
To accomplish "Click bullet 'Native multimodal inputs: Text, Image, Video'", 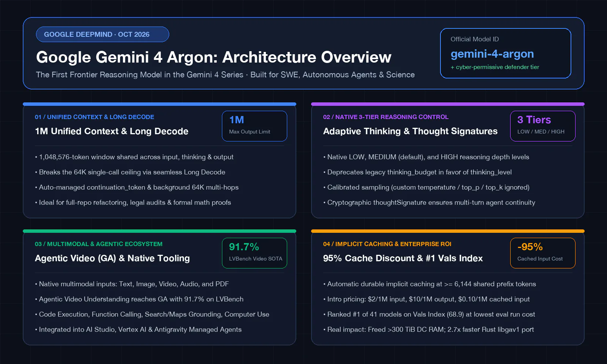I will tap(132, 284).
